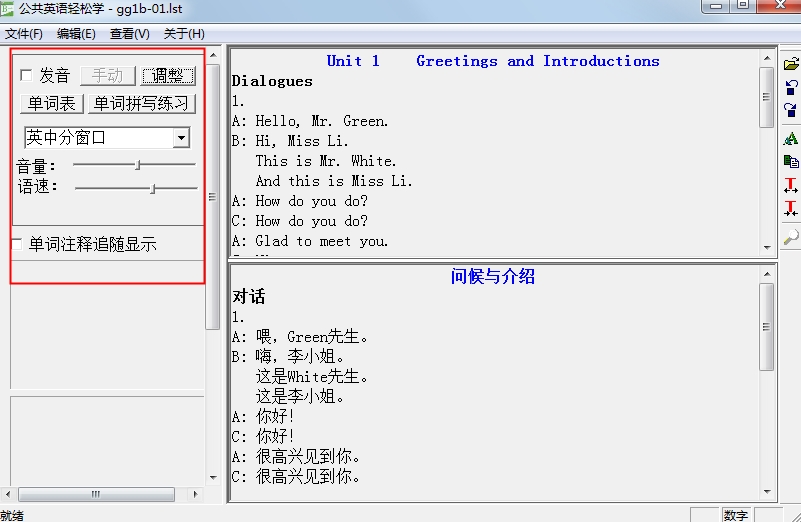The width and height of the screenshot is (801, 522).
Task: Click the Chinese title 问候与介绍
Action: (x=492, y=276)
